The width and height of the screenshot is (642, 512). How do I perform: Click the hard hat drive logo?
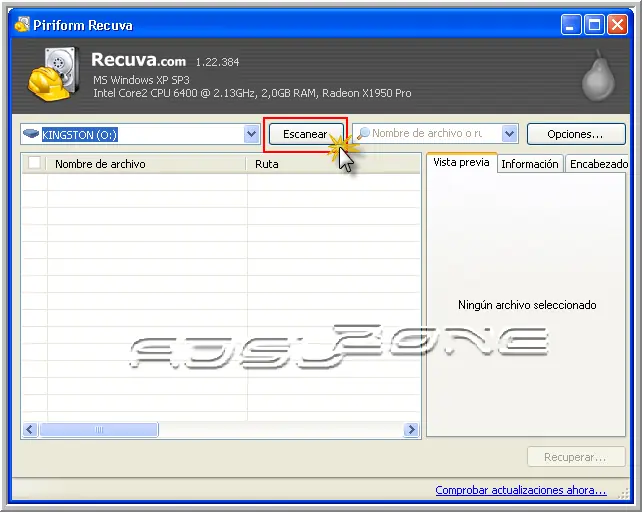pyautogui.click(x=48, y=77)
